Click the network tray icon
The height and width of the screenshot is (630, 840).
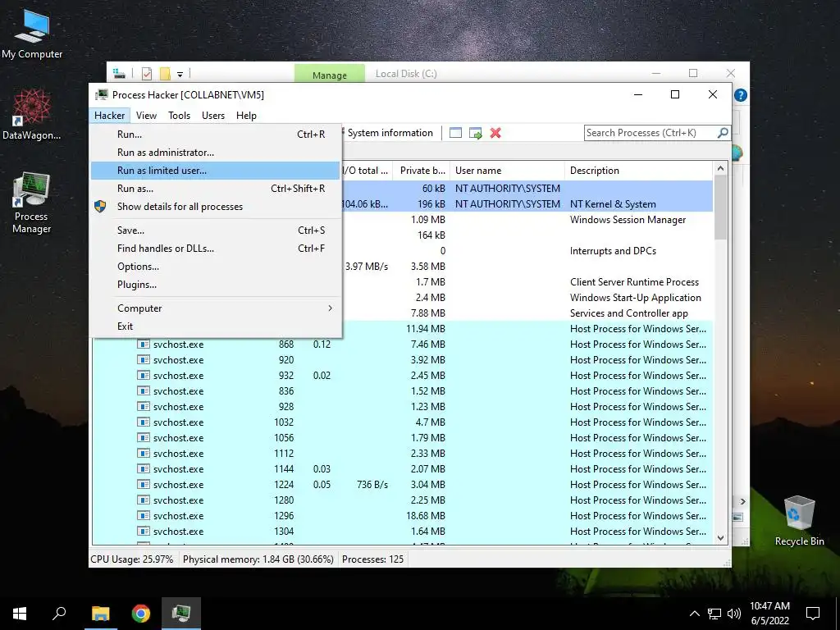click(714, 614)
